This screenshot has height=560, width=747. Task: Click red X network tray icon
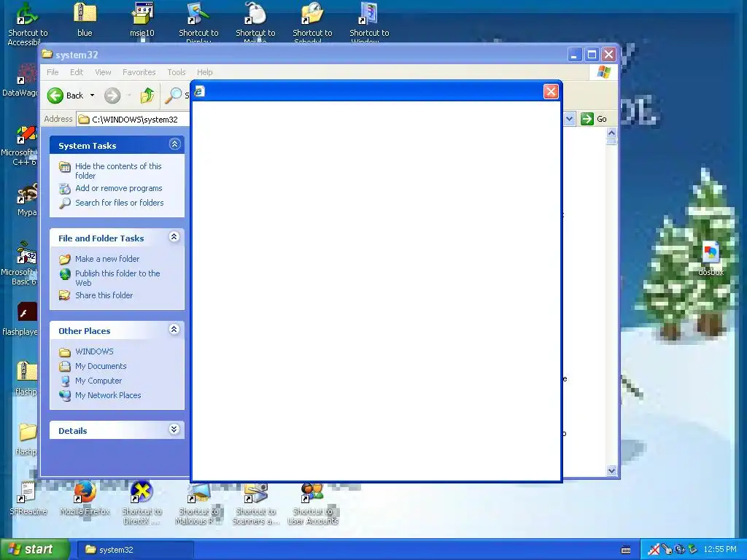pyautogui.click(x=654, y=550)
